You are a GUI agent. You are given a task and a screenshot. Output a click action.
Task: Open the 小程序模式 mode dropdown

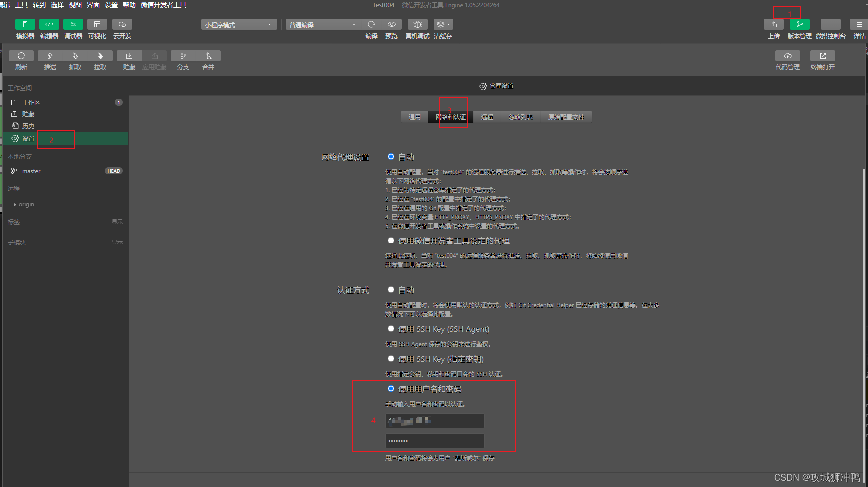239,24
